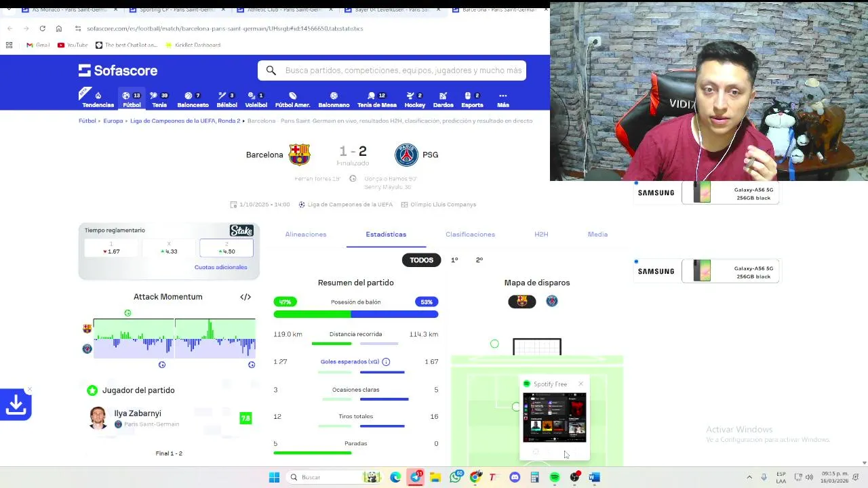Click the PSG club crest
868x488 pixels.
406,155
